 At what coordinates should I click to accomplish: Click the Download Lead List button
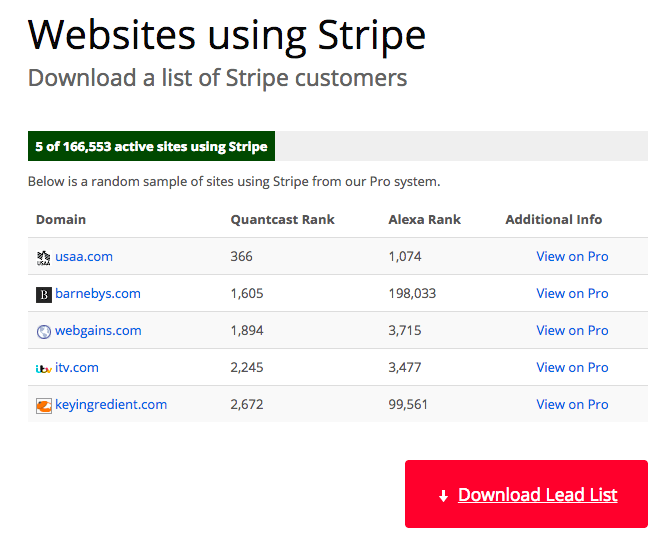click(x=526, y=494)
